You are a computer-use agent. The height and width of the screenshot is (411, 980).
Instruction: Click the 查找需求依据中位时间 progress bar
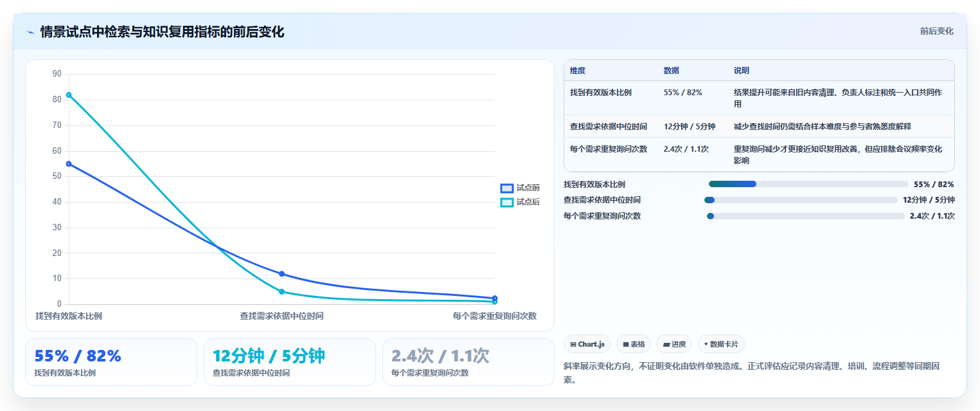pyautogui.click(x=801, y=200)
